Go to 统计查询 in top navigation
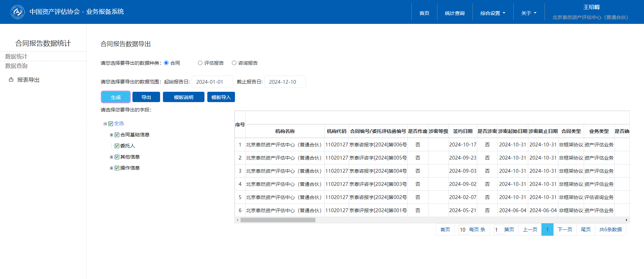Viewport: 644px width, 279px height. coord(454,13)
